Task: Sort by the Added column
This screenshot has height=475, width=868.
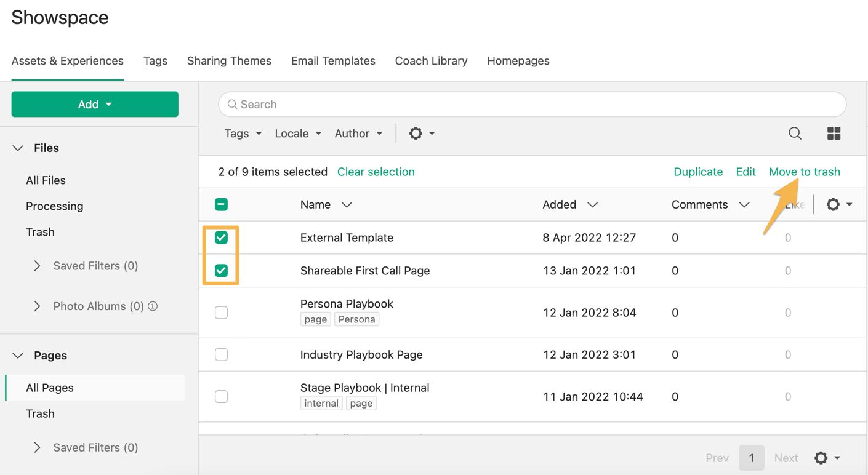Action: 570,204
